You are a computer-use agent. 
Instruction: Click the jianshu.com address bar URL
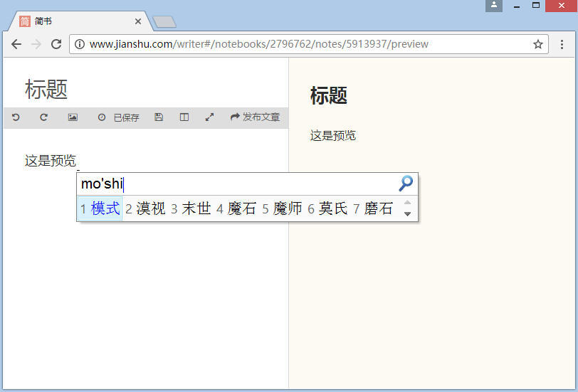click(x=259, y=44)
